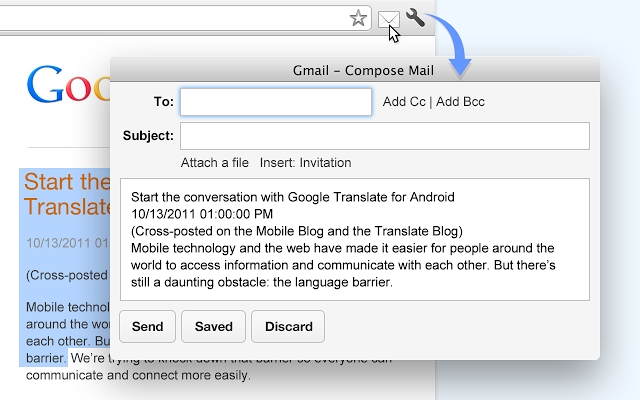This screenshot has height=400, width=640.
Task: Click the Saved button
Action: pyautogui.click(x=214, y=327)
